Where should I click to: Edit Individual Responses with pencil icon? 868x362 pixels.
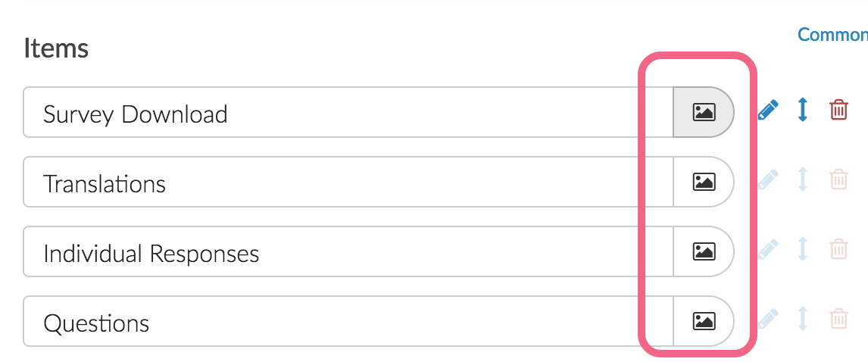click(x=768, y=249)
